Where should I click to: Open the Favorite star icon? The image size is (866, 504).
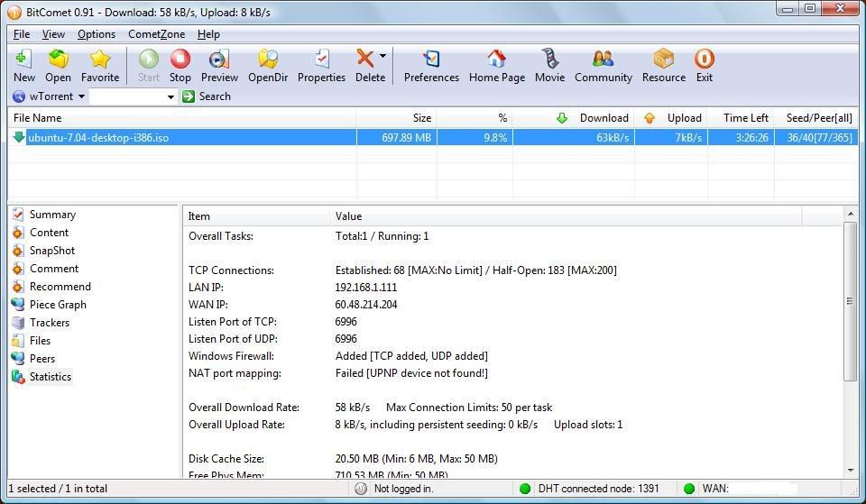point(100,60)
